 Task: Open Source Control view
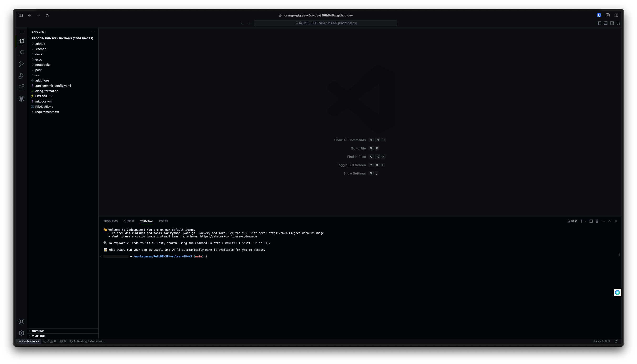coord(21,65)
